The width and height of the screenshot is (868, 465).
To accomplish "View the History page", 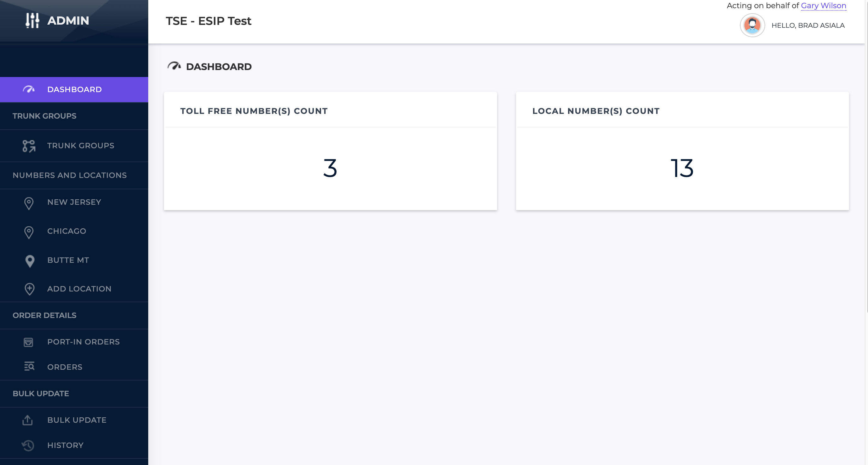I will [74, 445].
